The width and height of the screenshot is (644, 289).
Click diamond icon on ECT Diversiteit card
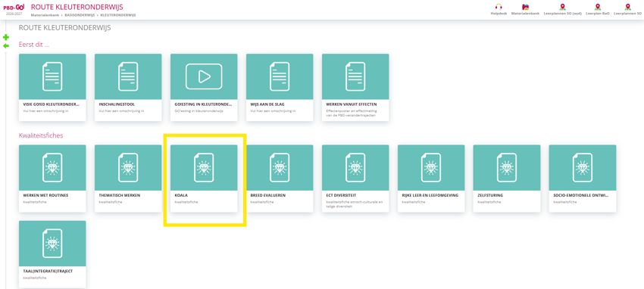pos(355,168)
